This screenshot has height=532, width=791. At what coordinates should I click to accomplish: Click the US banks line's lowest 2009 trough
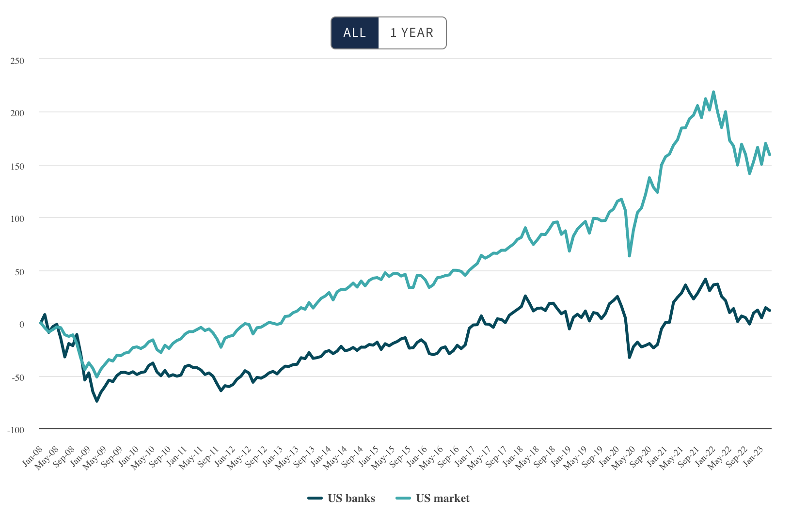point(97,401)
